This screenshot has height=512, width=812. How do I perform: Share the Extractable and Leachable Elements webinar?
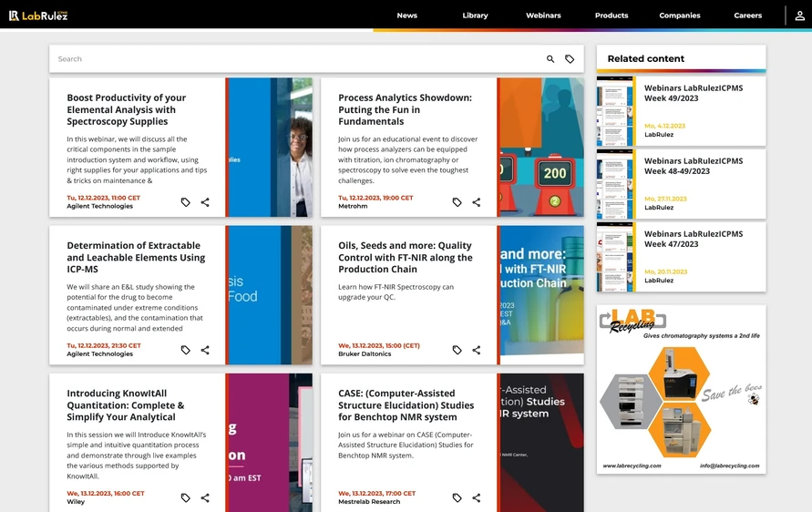(x=205, y=350)
